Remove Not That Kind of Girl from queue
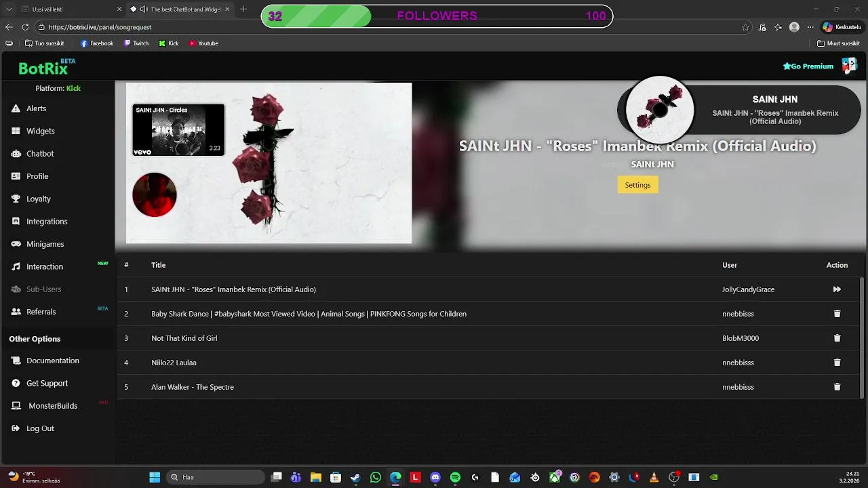Viewport: 868px width, 488px height. click(837, 338)
